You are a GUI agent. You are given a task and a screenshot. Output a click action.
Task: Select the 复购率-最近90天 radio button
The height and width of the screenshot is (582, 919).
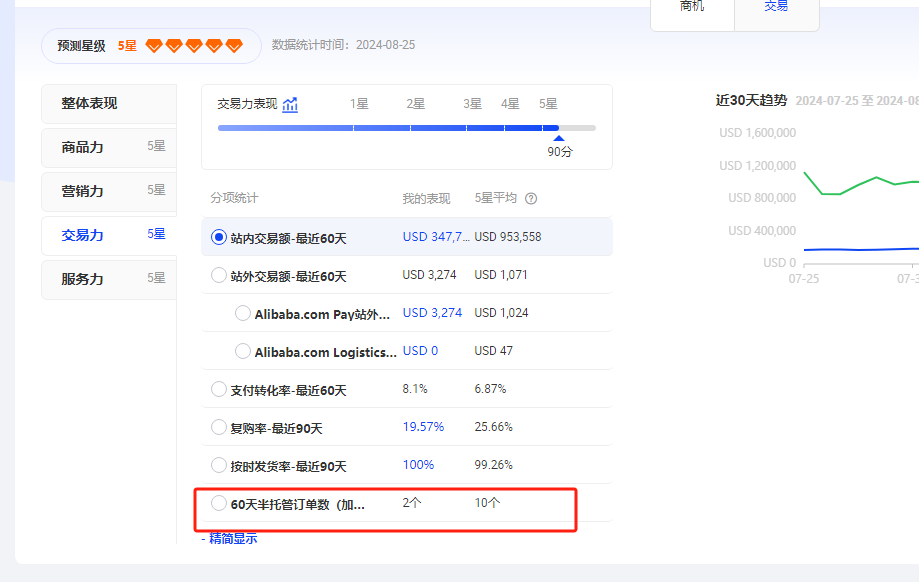tap(219, 426)
